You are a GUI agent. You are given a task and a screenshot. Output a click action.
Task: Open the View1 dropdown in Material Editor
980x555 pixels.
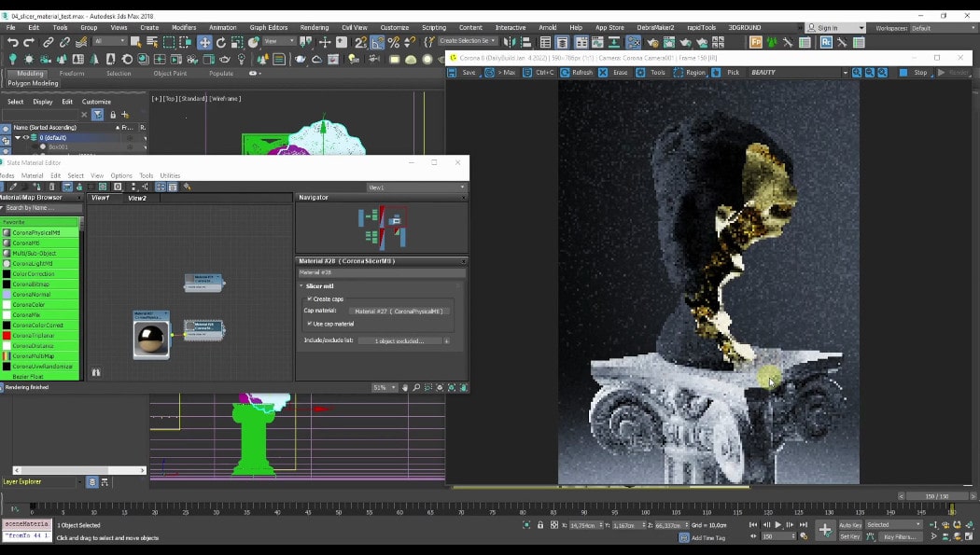pos(416,187)
